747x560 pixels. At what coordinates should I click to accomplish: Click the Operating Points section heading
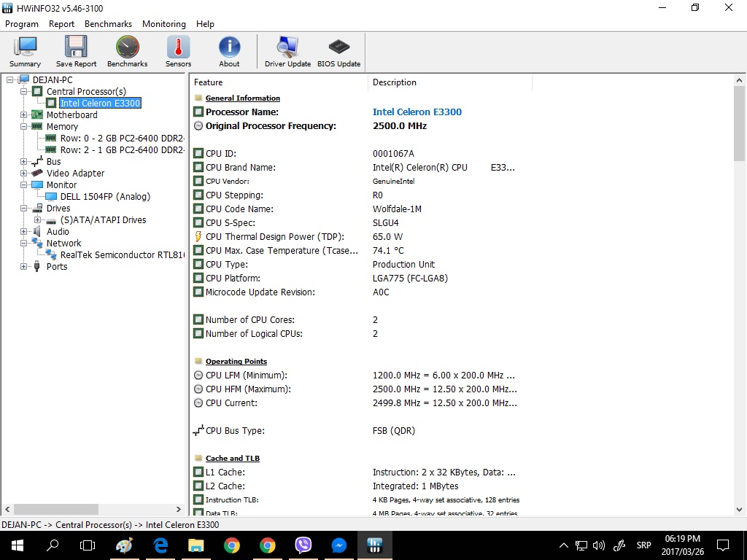236,362
